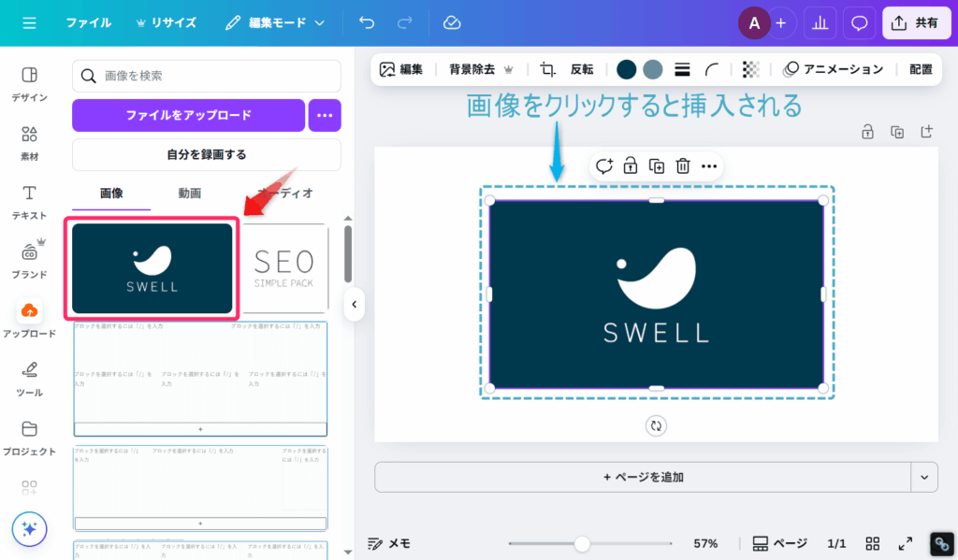Launch the magic sparkle assistant button
Image resolution: width=958 pixels, height=560 pixels.
click(x=29, y=529)
